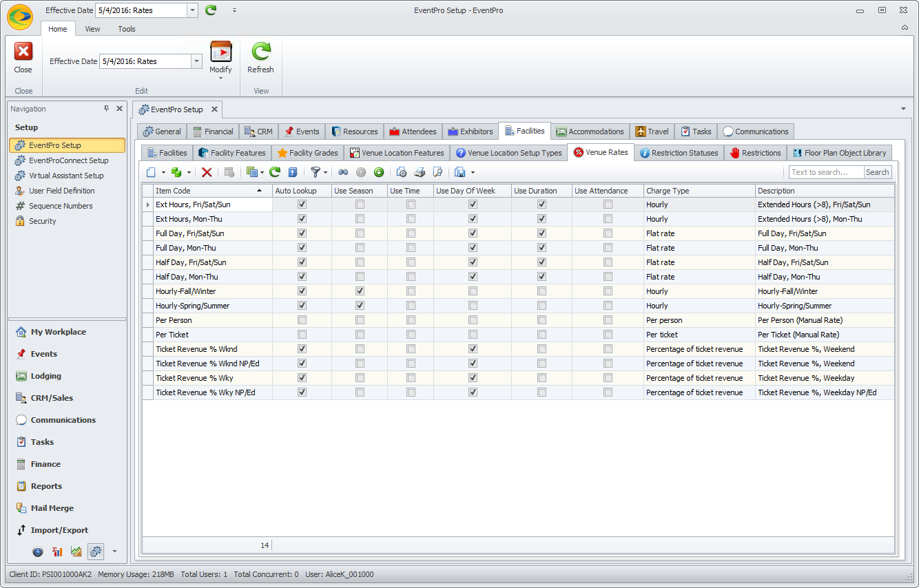Click the red X delete toolbar icon

[207, 172]
